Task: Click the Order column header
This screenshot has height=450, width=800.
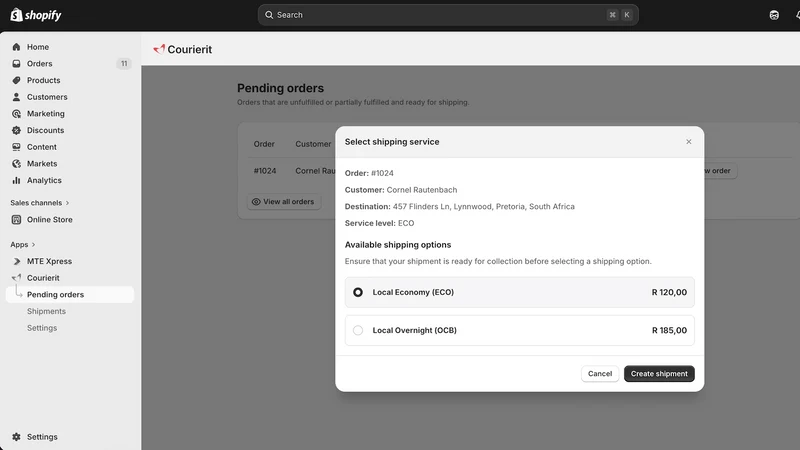Action: tap(264, 144)
